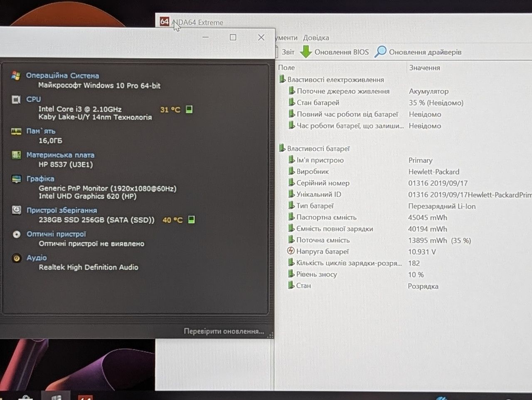This screenshot has height=400, width=532.
Task: Click the battery icon beside Паспортна ємність
Action: [x=292, y=217]
